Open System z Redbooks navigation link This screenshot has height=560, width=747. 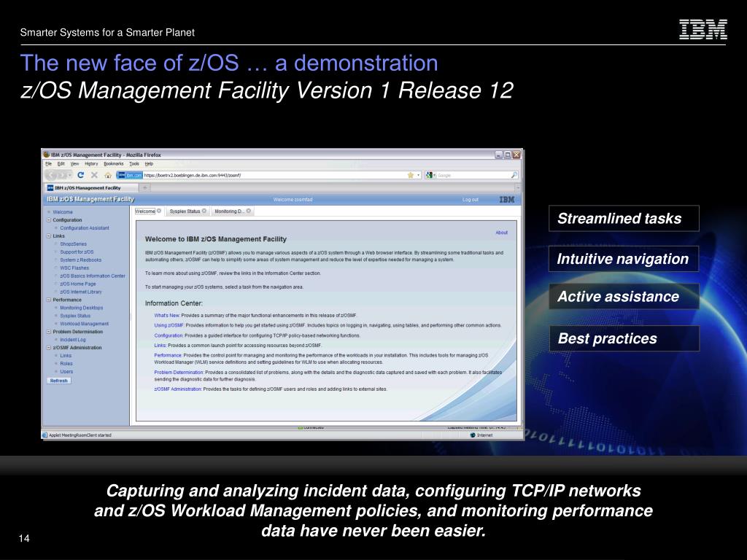click(80, 260)
